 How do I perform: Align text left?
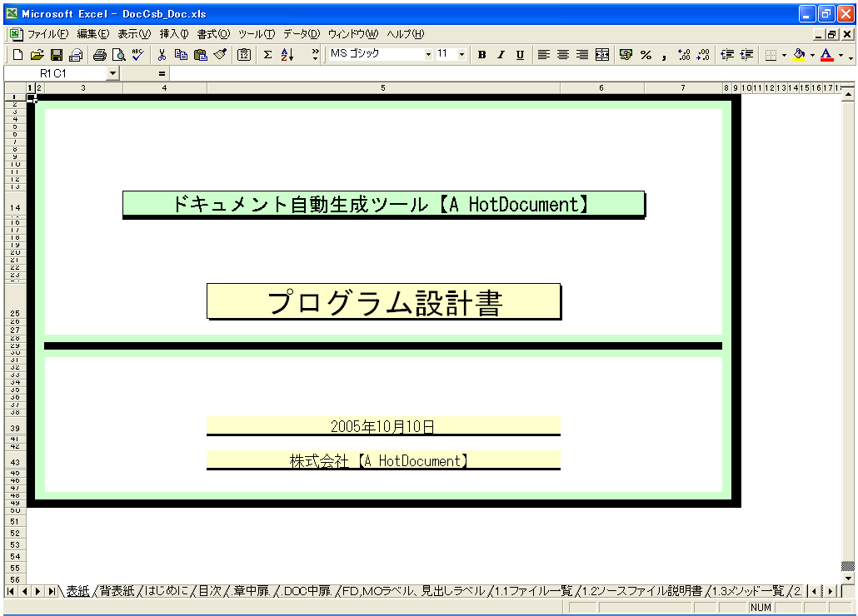pyautogui.click(x=543, y=55)
